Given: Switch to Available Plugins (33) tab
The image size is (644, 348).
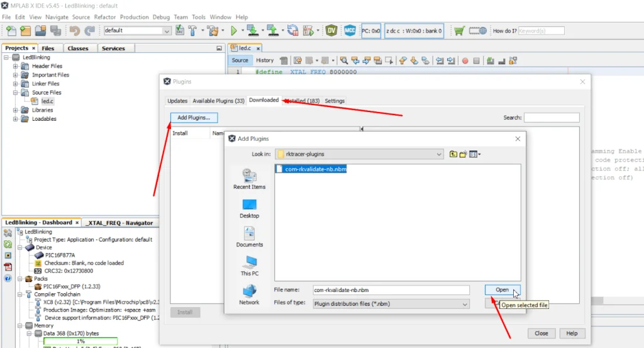Looking at the screenshot, I should click(218, 101).
